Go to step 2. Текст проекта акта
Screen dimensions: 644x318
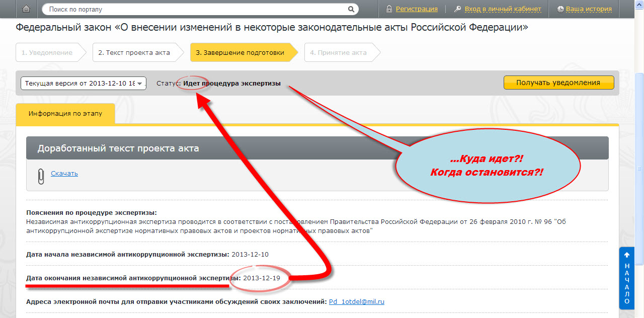(134, 52)
